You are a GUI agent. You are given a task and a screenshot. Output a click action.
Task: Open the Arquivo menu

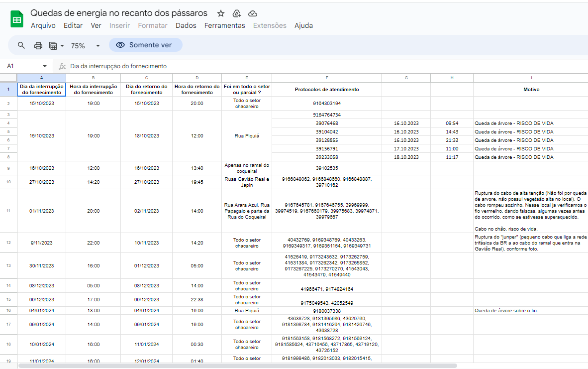[x=43, y=25]
